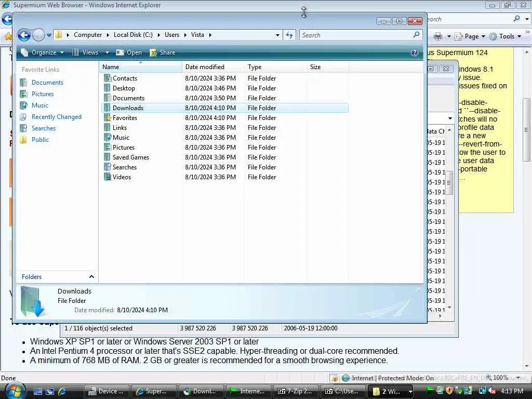The image size is (532, 399).
Task: Expand the Print dropdown arrow in Internet Explorer
Action: [448, 36]
